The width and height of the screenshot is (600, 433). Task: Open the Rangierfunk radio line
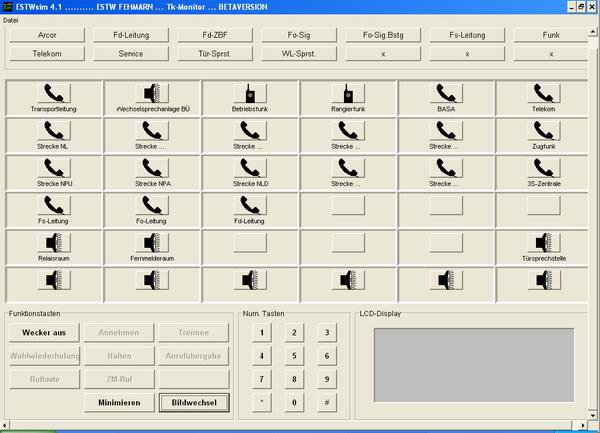[x=347, y=94]
